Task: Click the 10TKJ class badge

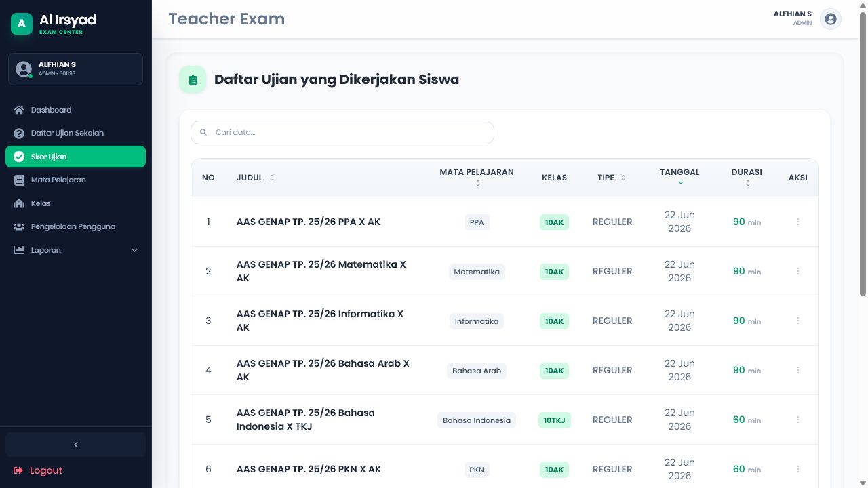Action: click(555, 420)
